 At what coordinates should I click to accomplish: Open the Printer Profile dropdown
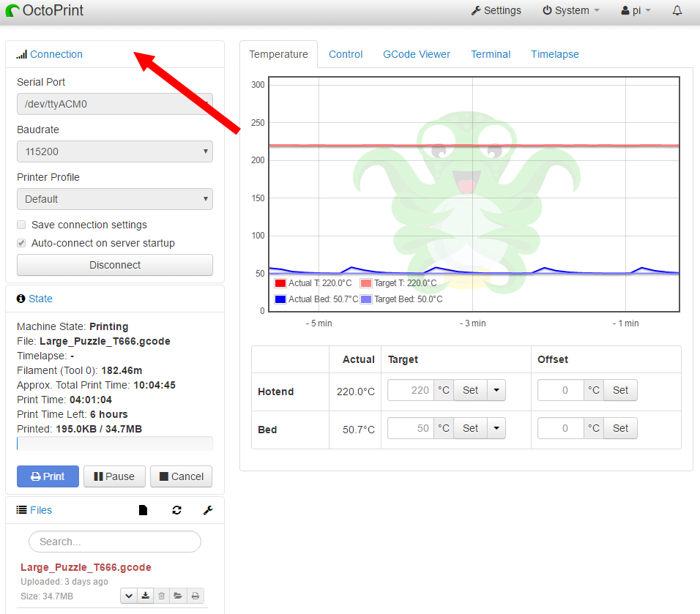(115, 199)
